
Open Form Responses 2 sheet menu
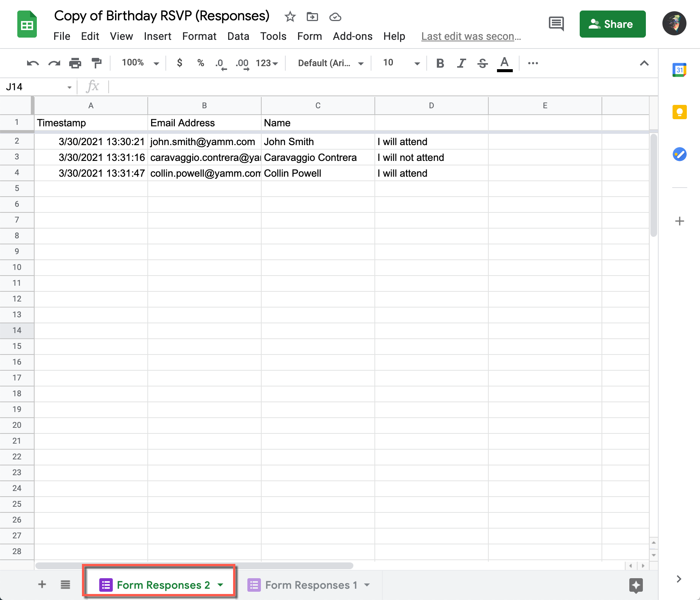pos(221,585)
